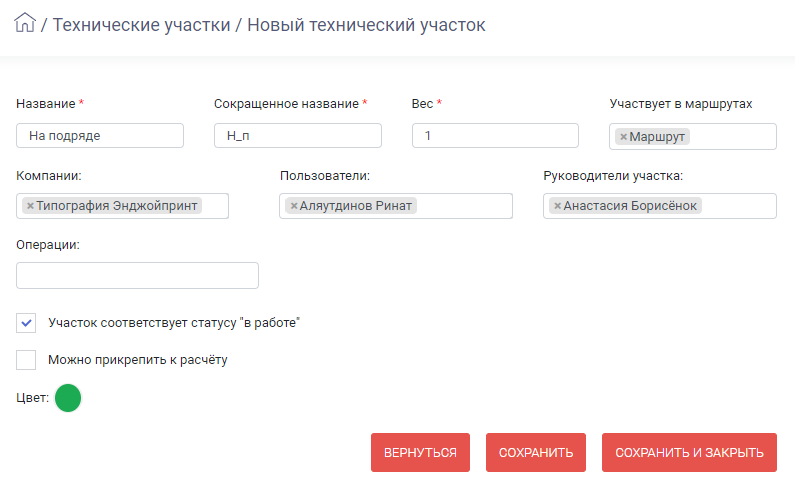Screen dimensions: 795x489
Task: Open the Руководители участка multi-select field
Action: click(660, 206)
